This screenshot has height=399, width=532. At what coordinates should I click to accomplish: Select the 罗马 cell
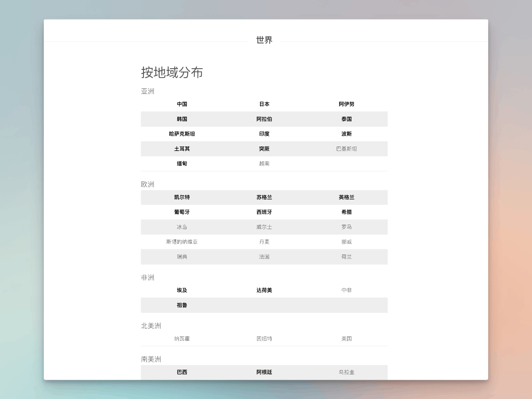coord(346,227)
